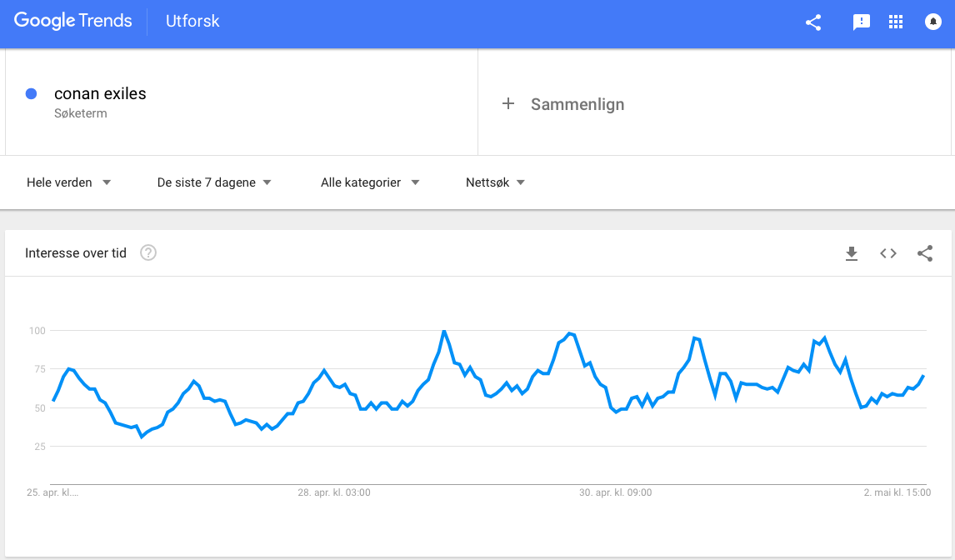Edit the conan exiles search term
Screen dimensions: 955x560
coord(100,94)
